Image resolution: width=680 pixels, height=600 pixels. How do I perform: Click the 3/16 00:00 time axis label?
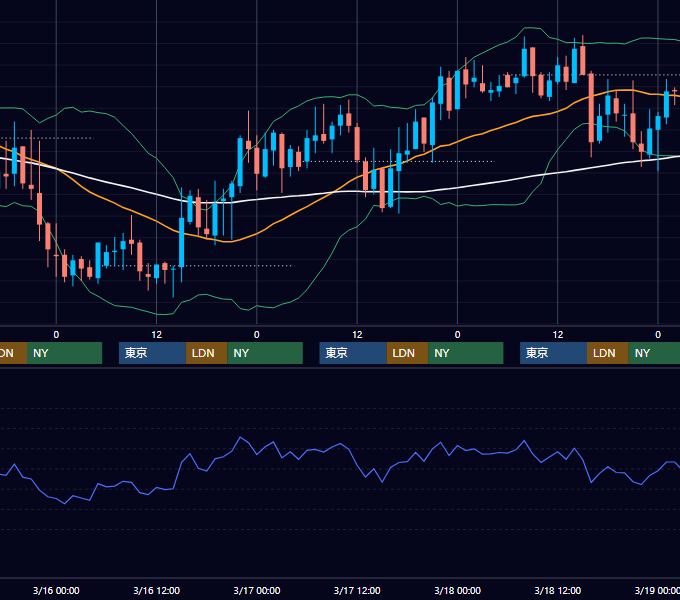click(x=56, y=590)
